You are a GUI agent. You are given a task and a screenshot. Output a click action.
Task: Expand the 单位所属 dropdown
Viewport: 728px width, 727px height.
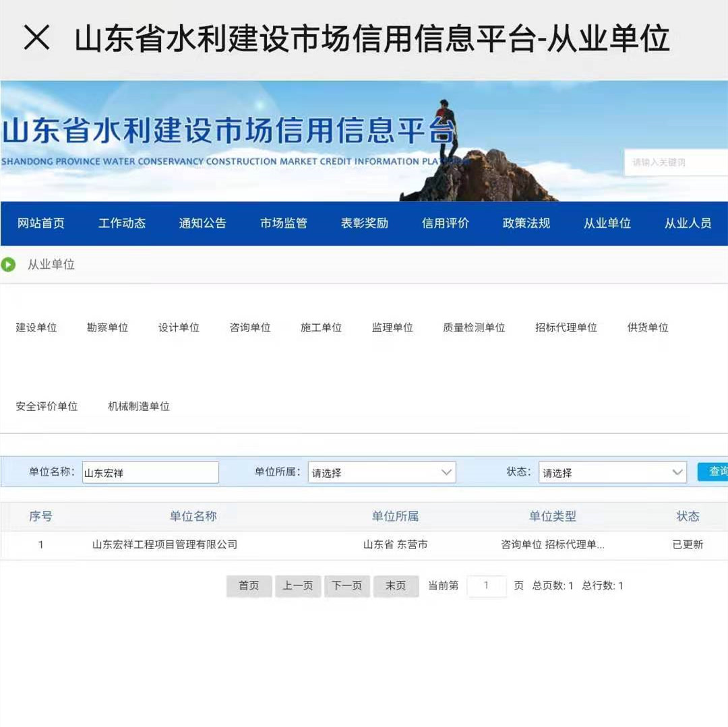coord(382,472)
